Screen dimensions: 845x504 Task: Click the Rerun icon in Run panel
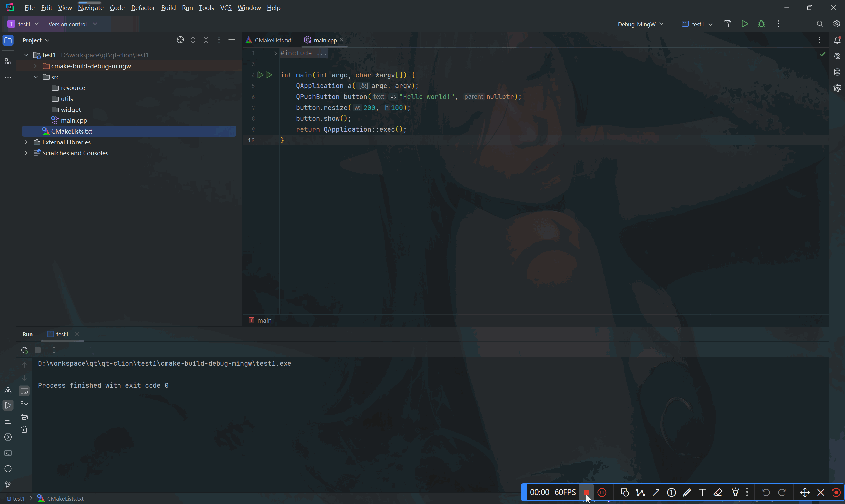(24, 350)
